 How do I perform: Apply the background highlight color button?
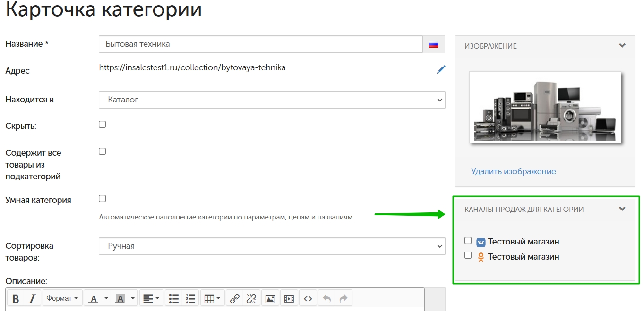point(120,298)
